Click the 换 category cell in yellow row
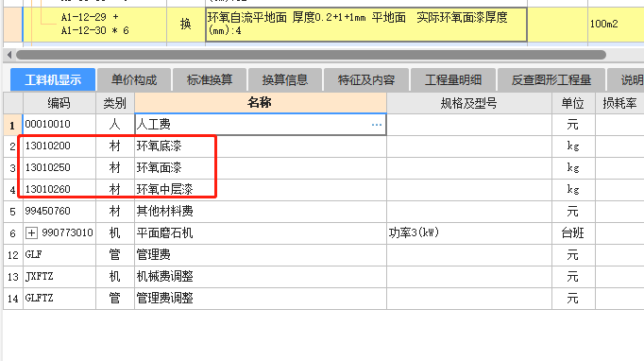644x361 pixels. click(186, 25)
